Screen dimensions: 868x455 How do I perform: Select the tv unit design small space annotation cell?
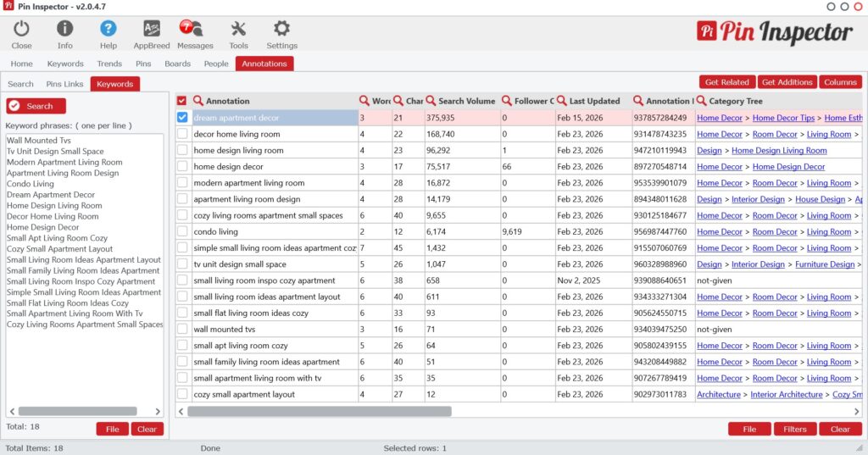click(x=275, y=264)
